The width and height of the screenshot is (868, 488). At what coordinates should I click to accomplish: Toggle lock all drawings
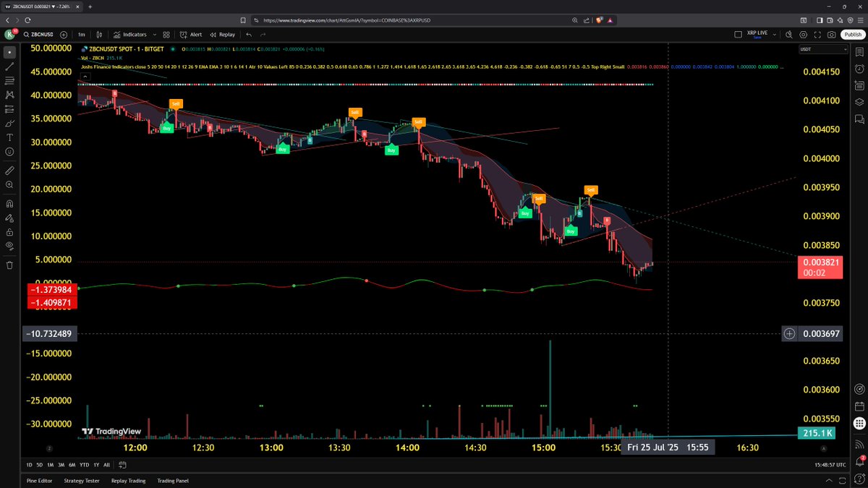[x=9, y=232]
